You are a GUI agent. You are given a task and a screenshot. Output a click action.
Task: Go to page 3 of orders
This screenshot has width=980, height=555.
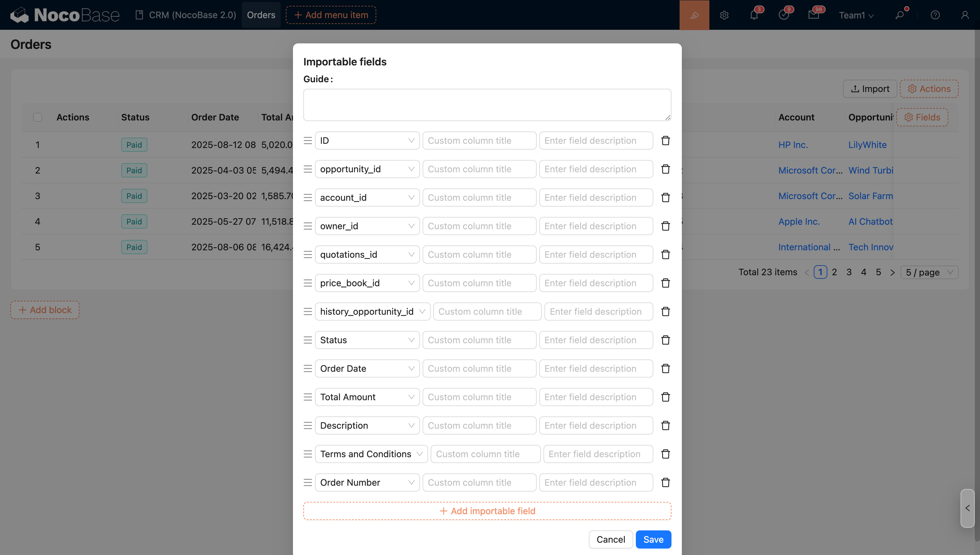click(x=849, y=272)
